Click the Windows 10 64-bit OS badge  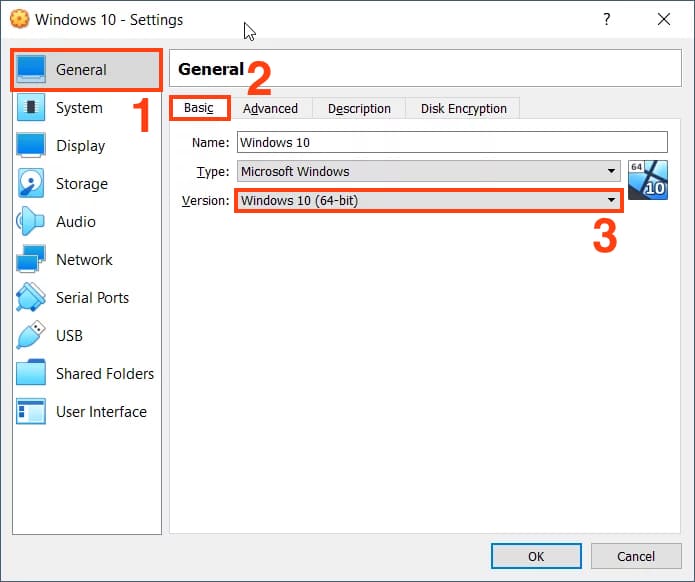pyautogui.click(x=647, y=180)
